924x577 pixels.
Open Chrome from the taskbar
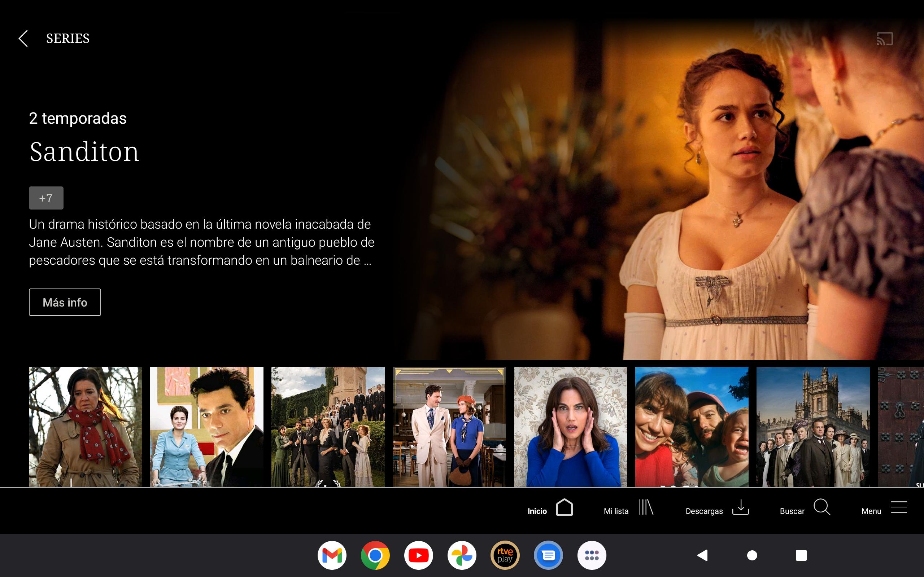375,555
